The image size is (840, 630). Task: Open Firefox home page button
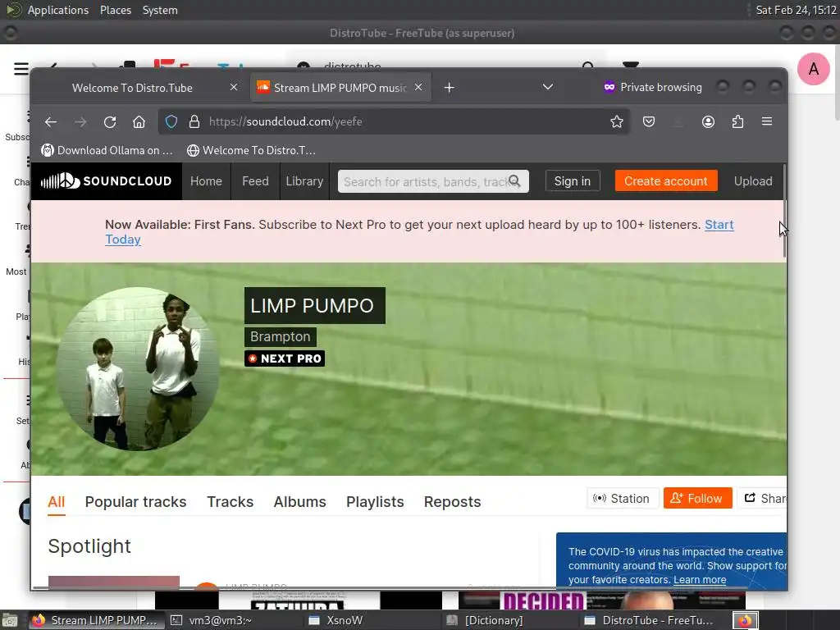tap(139, 122)
